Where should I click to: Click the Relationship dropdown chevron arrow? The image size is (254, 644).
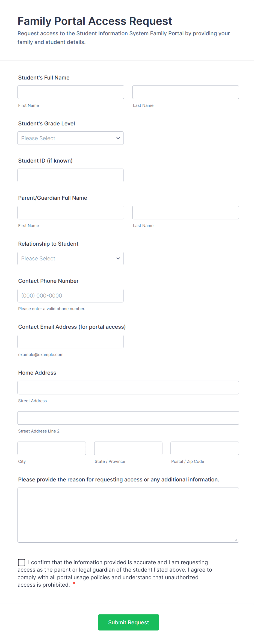pyautogui.click(x=118, y=258)
